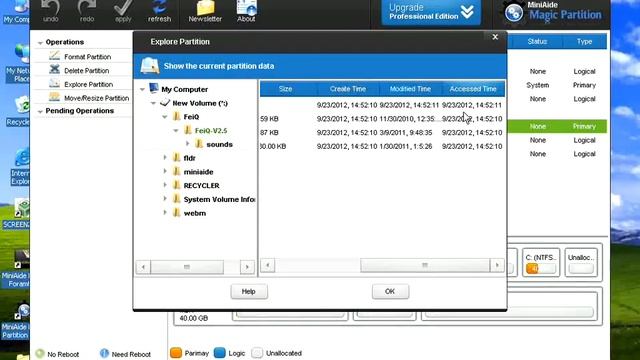Select the webm folder in tree
The image size is (640, 360).
pyautogui.click(x=195, y=213)
